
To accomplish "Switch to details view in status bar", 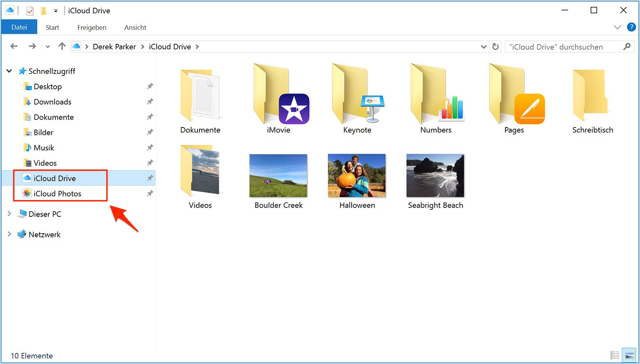I will coord(615,355).
